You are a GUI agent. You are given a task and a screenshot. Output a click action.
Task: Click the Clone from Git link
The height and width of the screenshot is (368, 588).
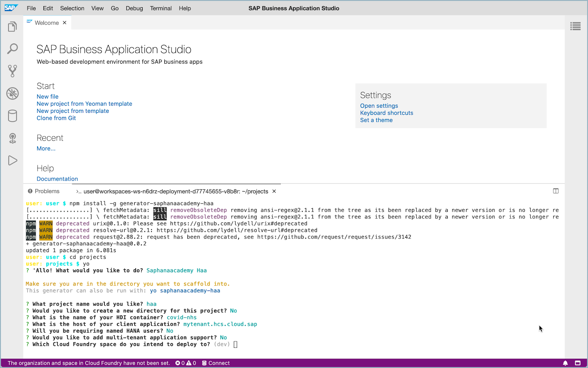pyautogui.click(x=56, y=118)
